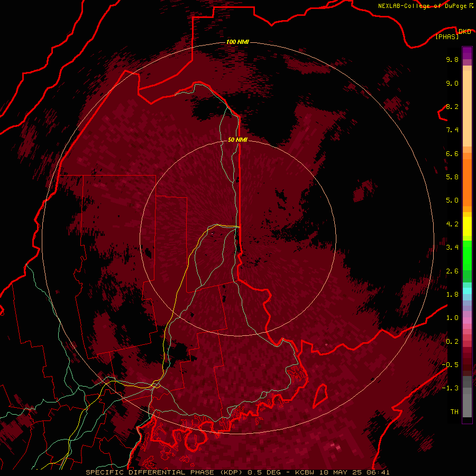
Task: Pick the bright green segment of the color bar
Action: pyautogui.click(x=467, y=257)
